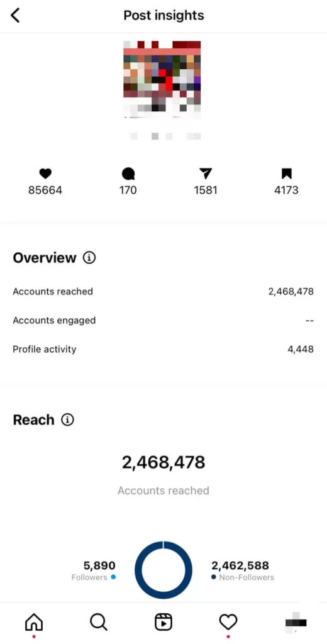This screenshot has height=644, width=327.
Task: Open the Search tab magnifier
Action: pos(99,623)
